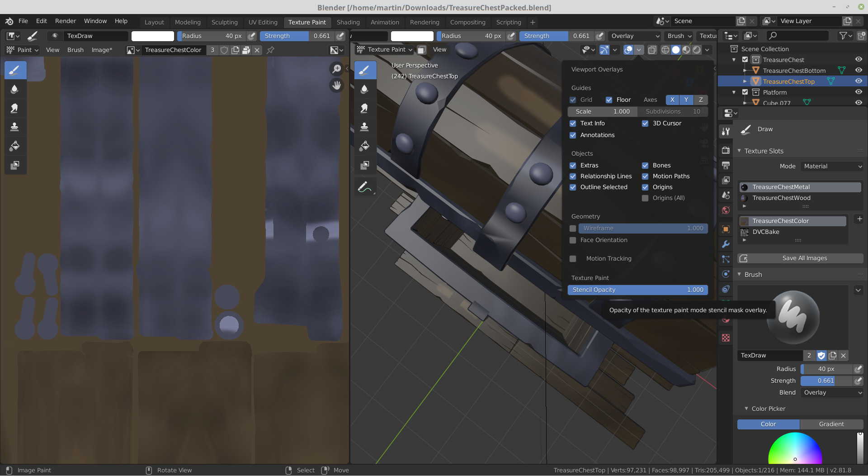Click the Save All Images button
Image resolution: width=868 pixels, height=476 pixels.
800,258
